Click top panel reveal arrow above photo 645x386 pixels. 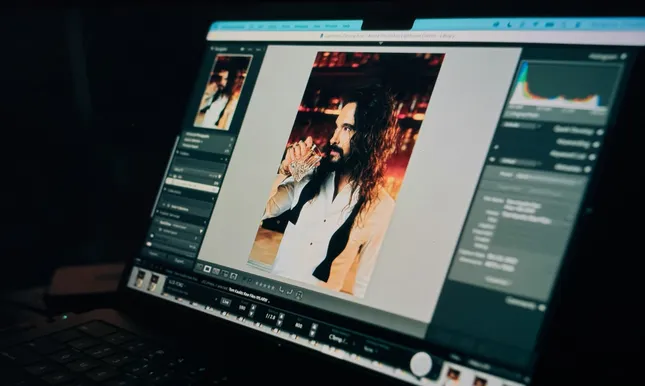pyautogui.click(x=381, y=43)
